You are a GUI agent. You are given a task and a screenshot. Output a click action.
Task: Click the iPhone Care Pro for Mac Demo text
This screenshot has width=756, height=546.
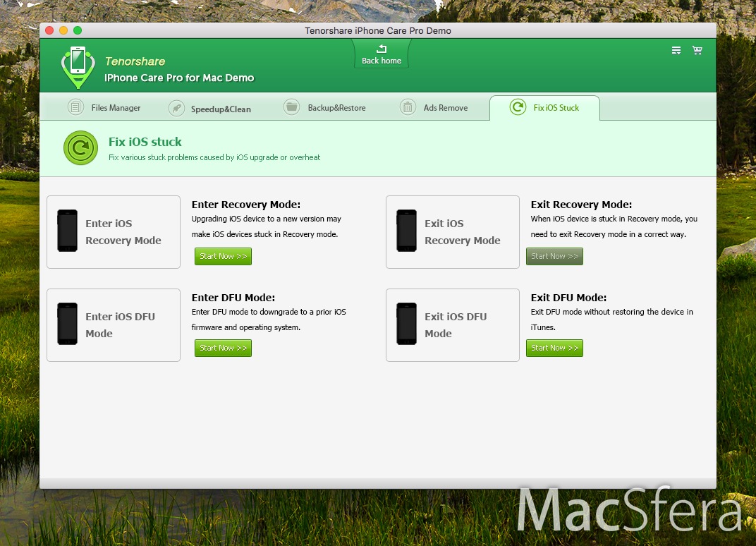[x=179, y=78]
